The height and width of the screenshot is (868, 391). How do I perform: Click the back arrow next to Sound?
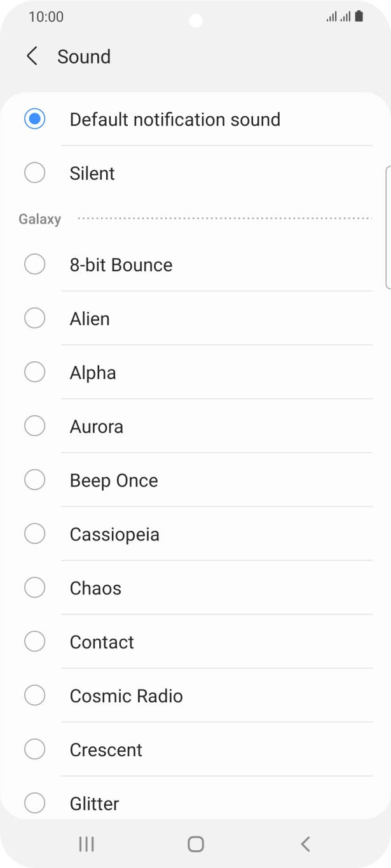32,57
